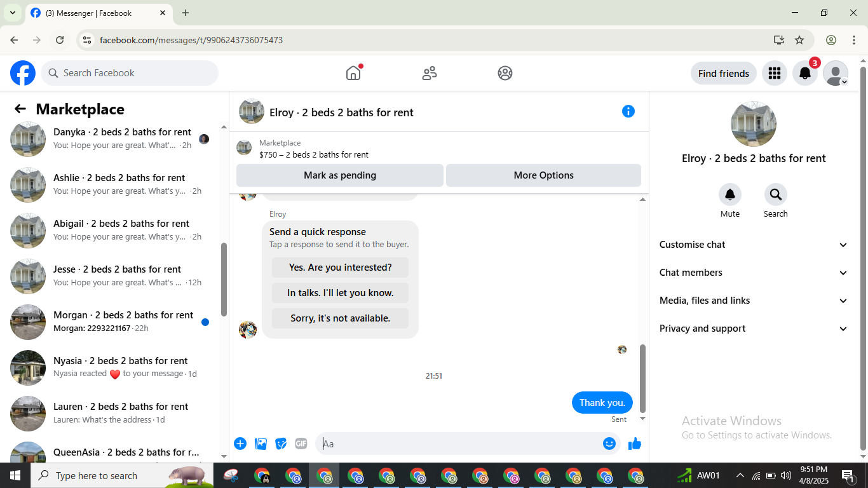Viewport: 868px width, 488px height.
Task: Open Danyka conversation
Action: point(112,139)
